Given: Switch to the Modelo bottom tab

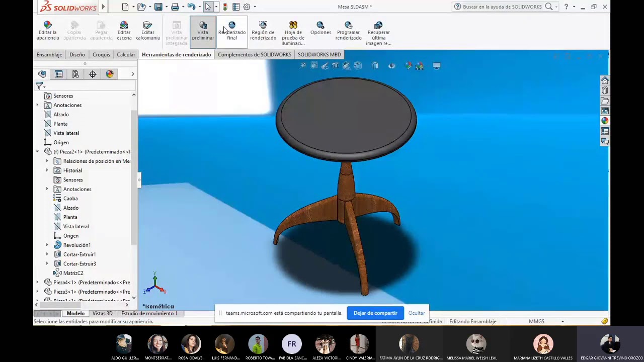Looking at the screenshot, I should tap(75, 313).
